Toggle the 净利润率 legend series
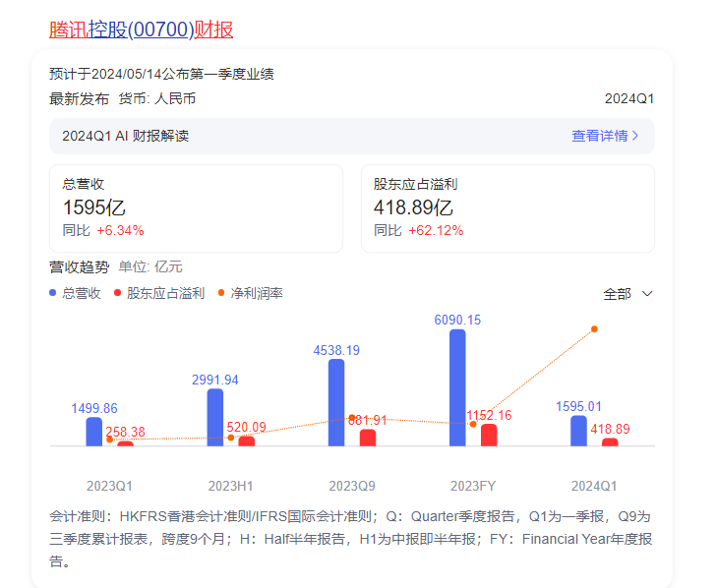The width and height of the screenshot is (716, 588). pyautogui.click(x=250, y=293)
